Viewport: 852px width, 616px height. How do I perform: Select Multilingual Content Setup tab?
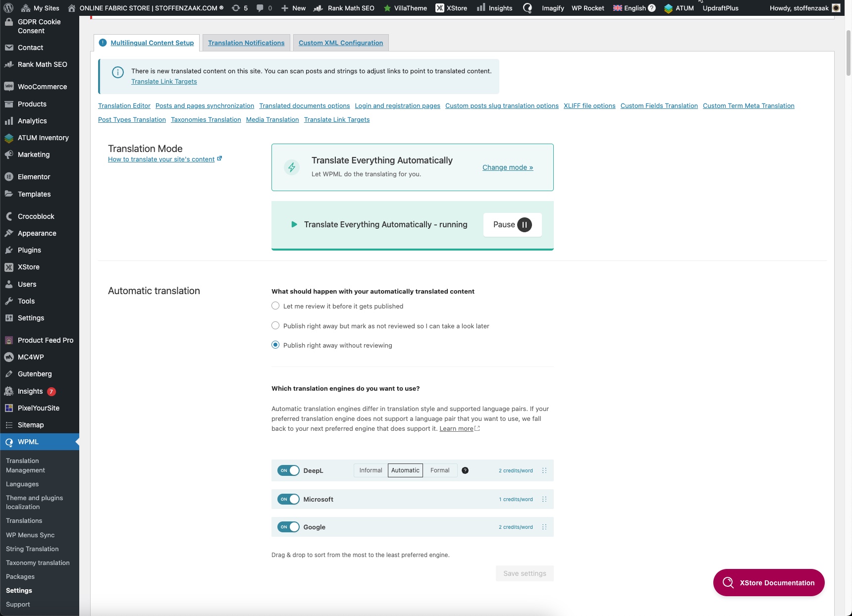[x=152, y=43]
